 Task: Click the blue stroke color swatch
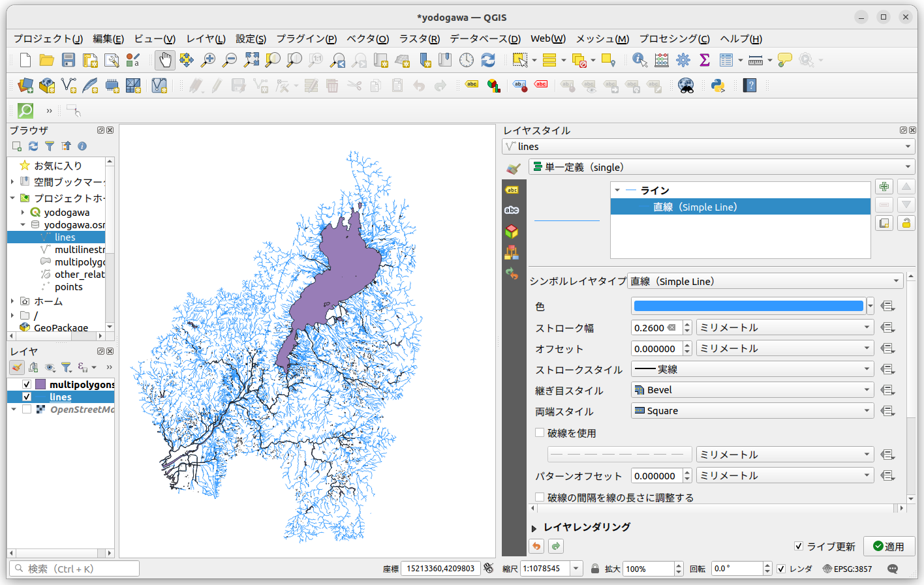click(x=747, y=306)
